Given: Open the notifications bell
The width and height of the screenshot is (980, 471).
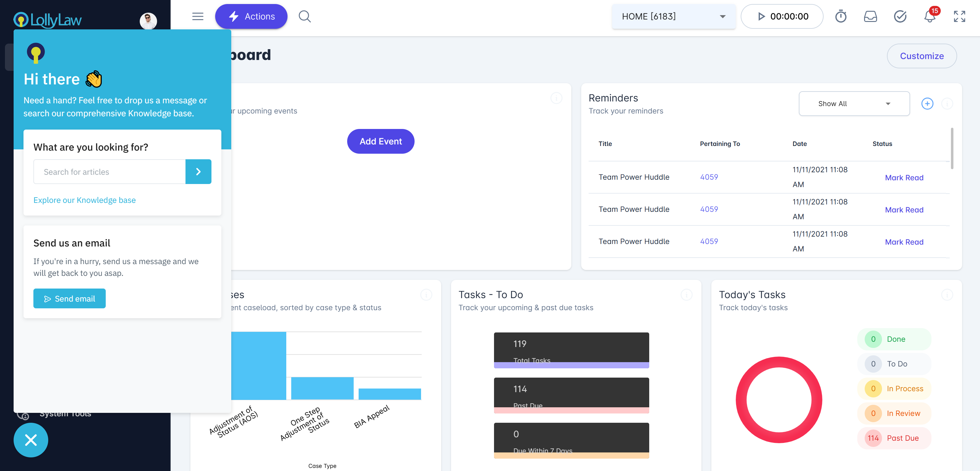Looking at the screenshot, I should 929,17.
